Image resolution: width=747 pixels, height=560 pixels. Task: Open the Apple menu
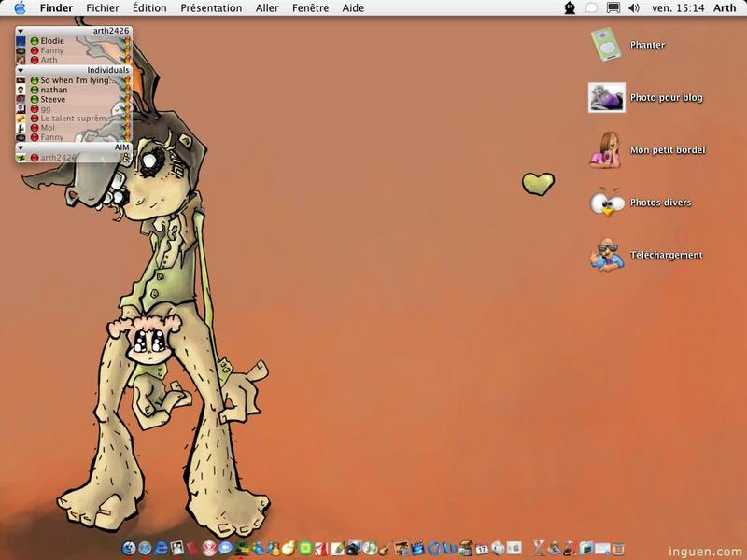(20, 7)
